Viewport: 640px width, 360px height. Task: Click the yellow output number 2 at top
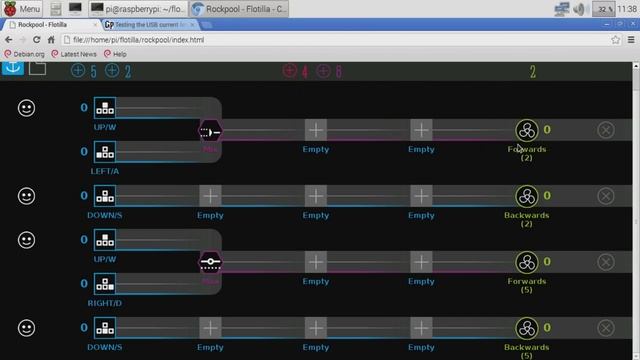click(x=533, y=72)
